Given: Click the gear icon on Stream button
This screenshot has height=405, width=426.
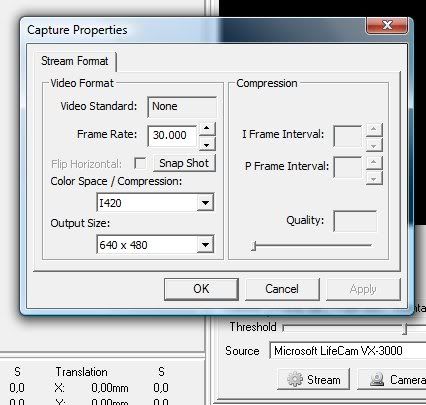Looking at the screenshot, I should [x=295, y=379].
